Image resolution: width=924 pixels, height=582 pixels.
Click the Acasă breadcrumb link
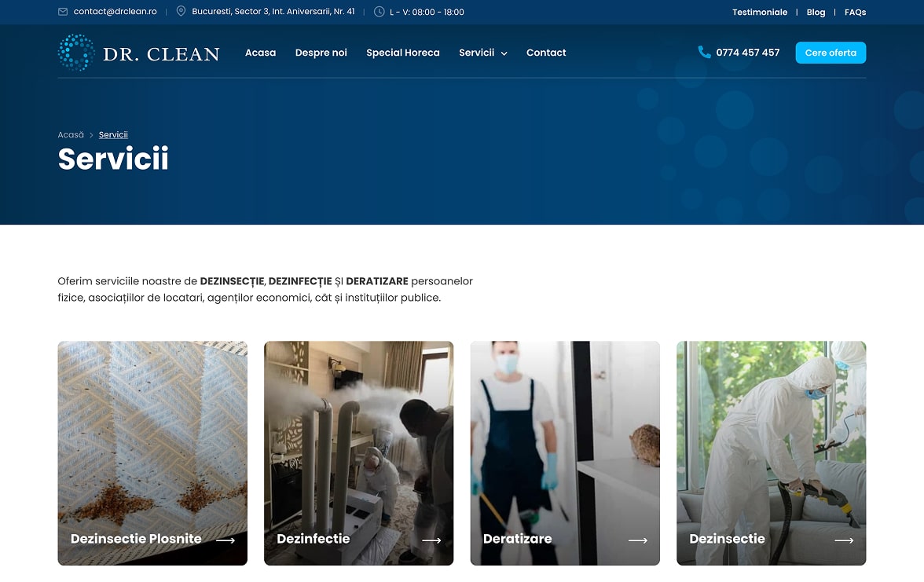point(71,135)
